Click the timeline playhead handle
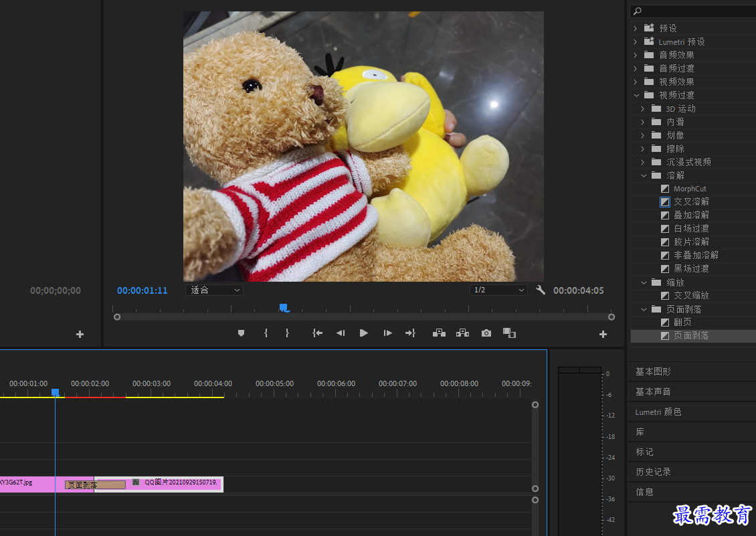This screenshot has height=536, width=756. pos(55,393)
